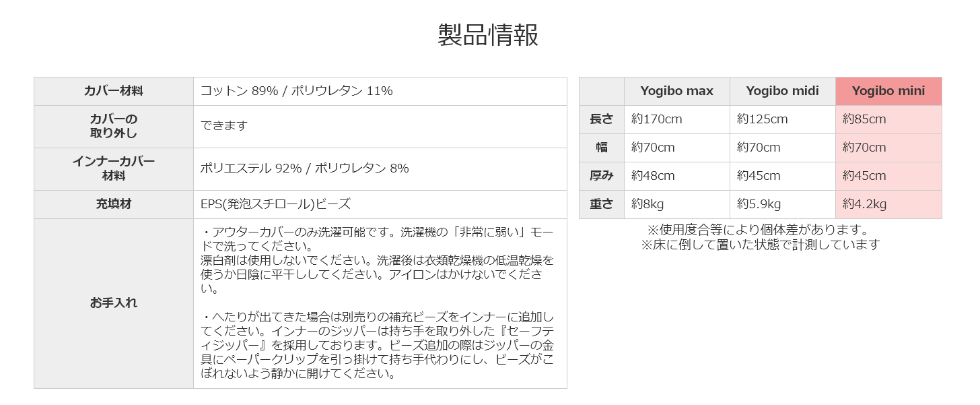Click the 長さ row header
The width and height of the screenshot is (980, 405).
coord(602,119)
